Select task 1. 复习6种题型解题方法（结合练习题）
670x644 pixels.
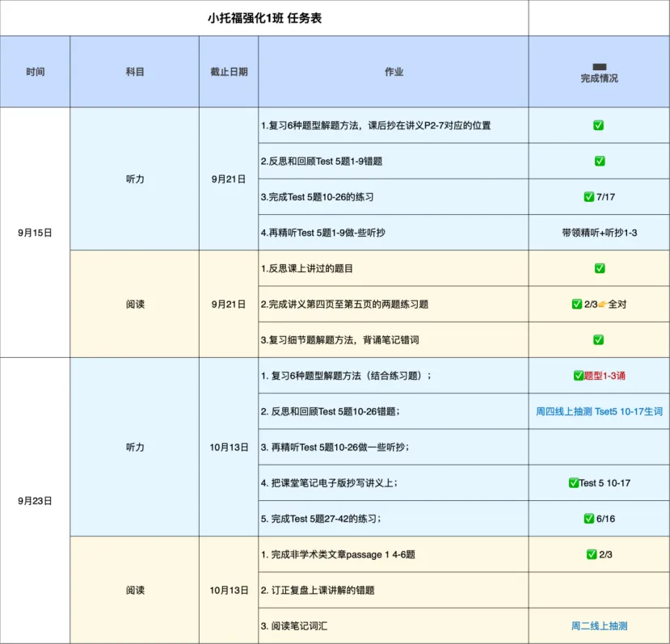coord(394,376)
